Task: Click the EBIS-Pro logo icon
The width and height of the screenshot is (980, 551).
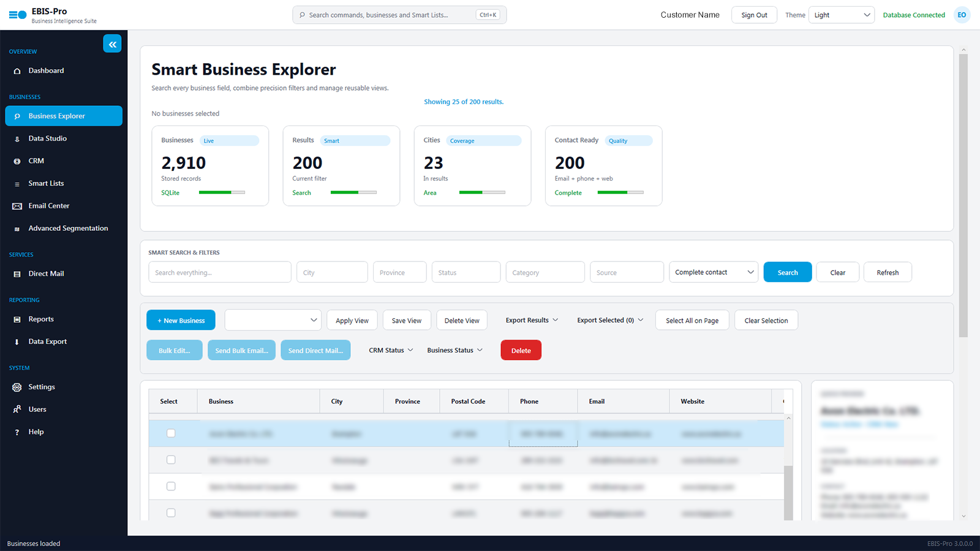Action: click(x=18, y=15)
